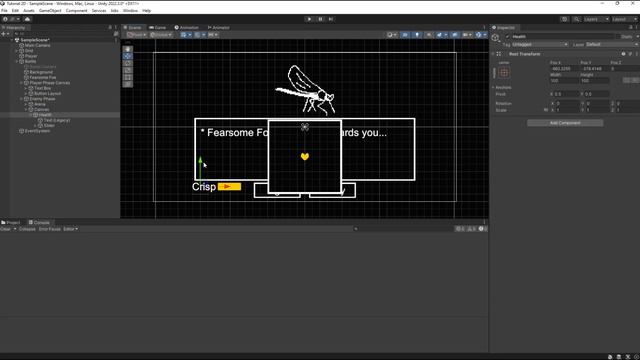Open snap increment settings icon
The image size is (640, 360).
pyautogui.click(x=213, y=35)
